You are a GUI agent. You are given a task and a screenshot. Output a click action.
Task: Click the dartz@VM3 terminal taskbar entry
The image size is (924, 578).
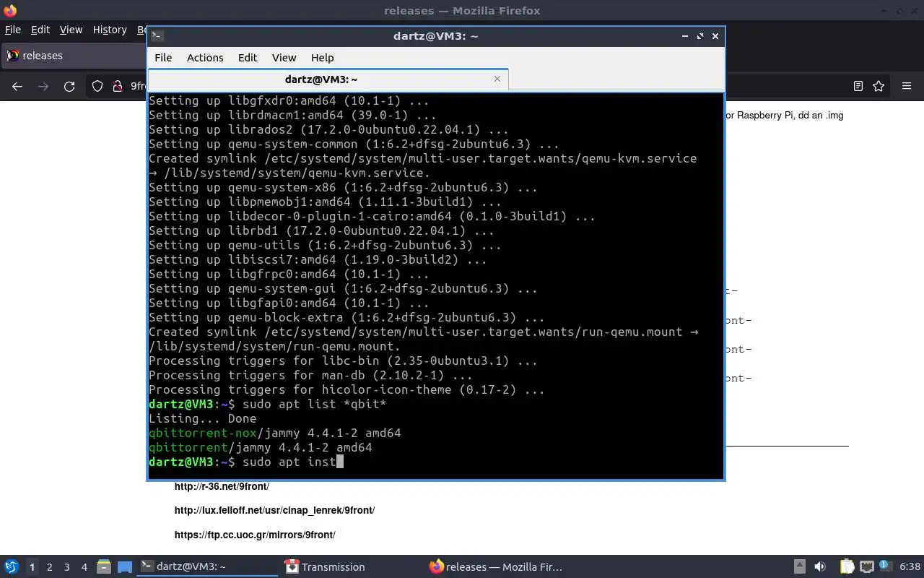(x=207, y=567)
